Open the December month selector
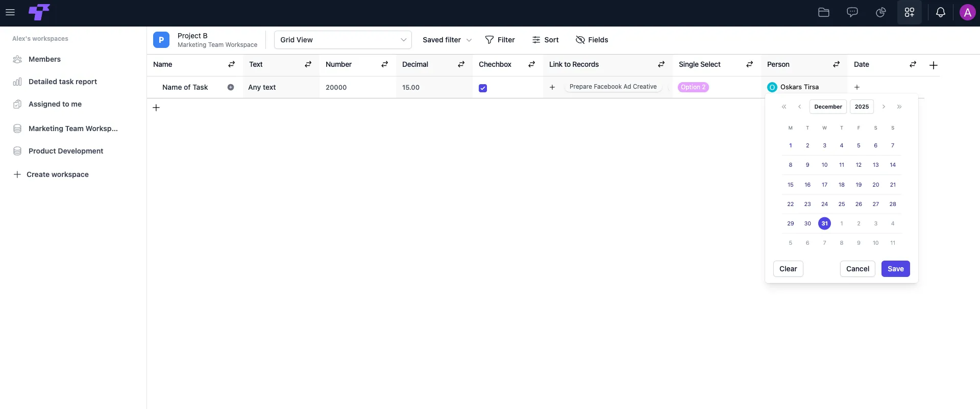The image size is (980, 409). tap(828, 107)
